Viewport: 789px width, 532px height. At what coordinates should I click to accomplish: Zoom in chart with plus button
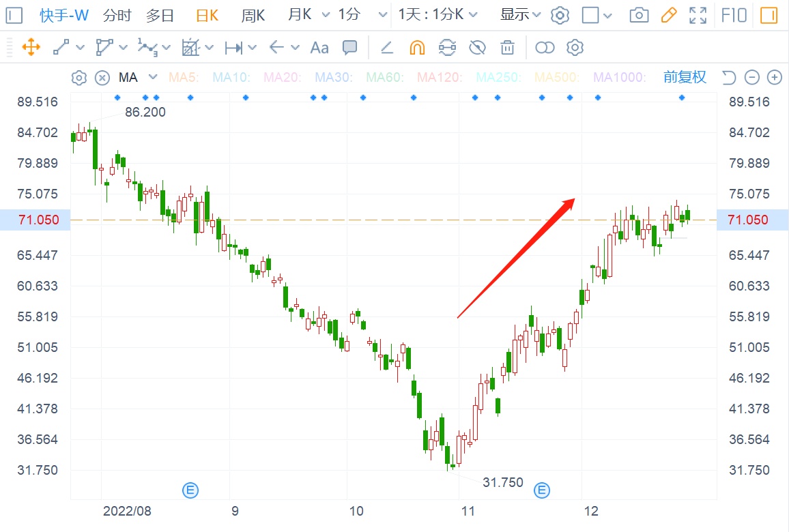point(774,77)
